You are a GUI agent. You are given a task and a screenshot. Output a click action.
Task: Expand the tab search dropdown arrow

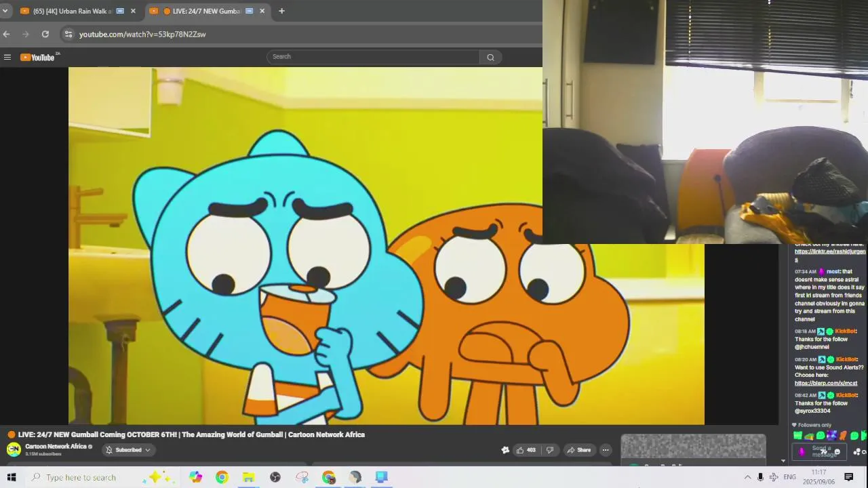[x=5, y=11]
